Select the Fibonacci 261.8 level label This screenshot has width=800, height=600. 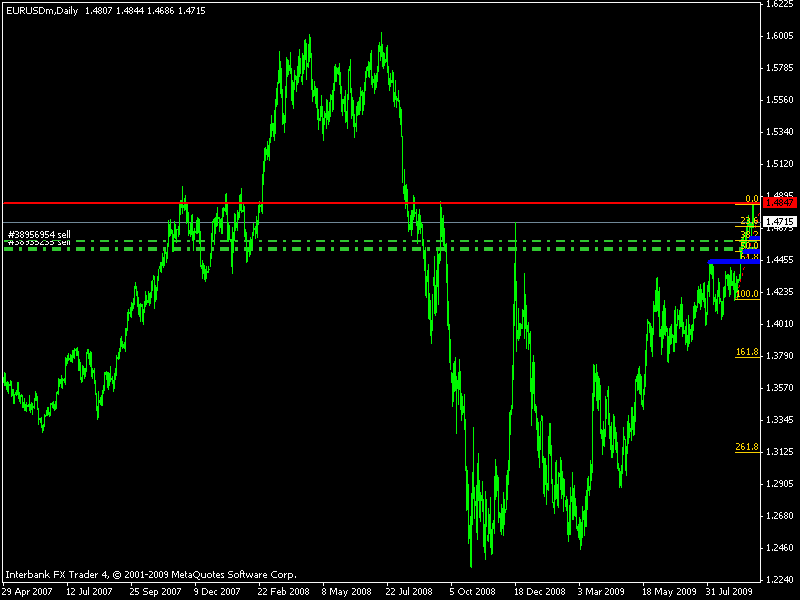(746, 447)
